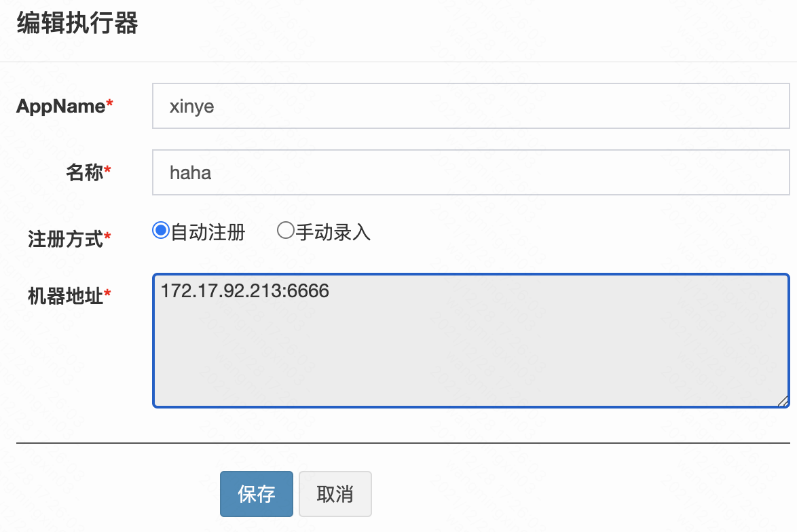Click the red asterisk beside 名称
797x532 pixels.
pyautogui.click(x=107, y=172)
